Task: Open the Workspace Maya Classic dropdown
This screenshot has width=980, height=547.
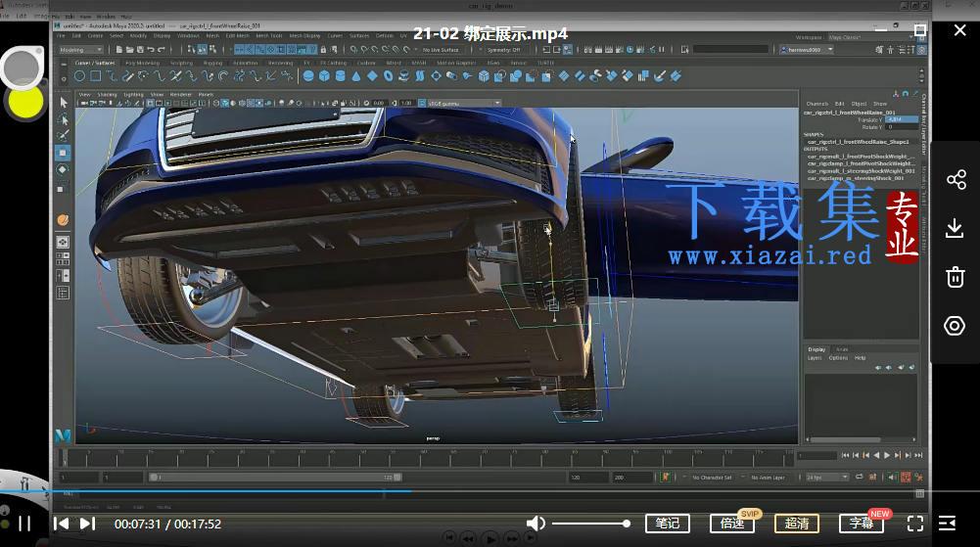Action: click(x=873, y=37)
